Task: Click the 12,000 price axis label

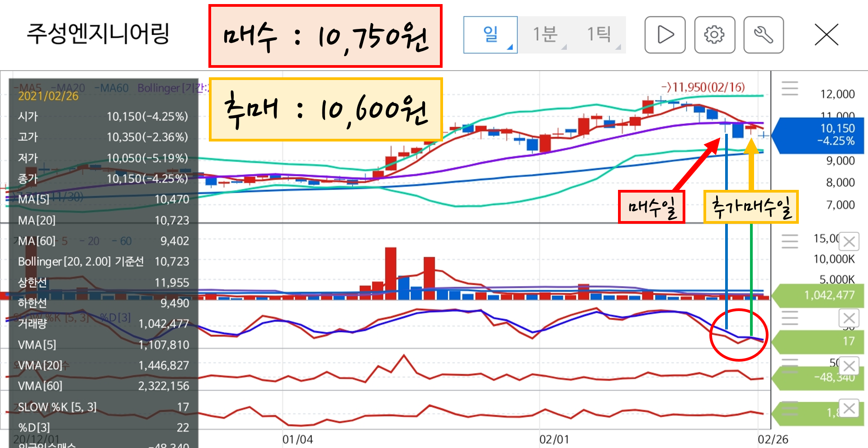Action: [x=837, y=94]
